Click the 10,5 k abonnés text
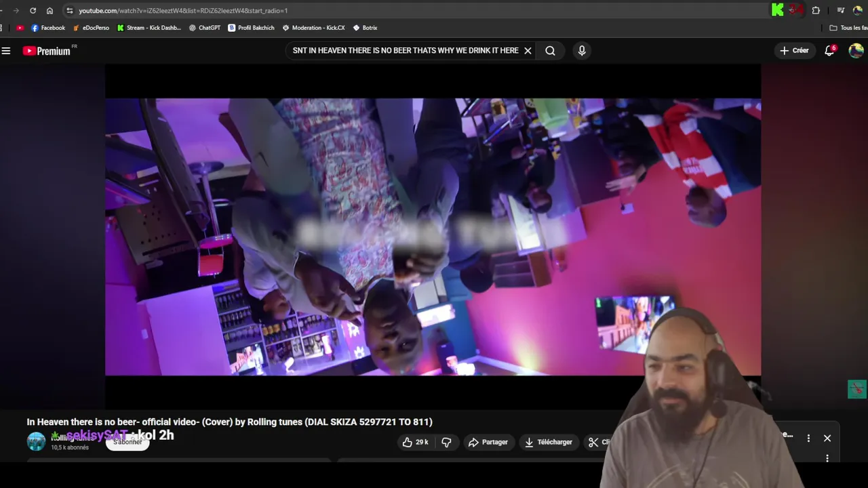The width and height of the screenshot is (868, 488). click(x=70, y=448)
